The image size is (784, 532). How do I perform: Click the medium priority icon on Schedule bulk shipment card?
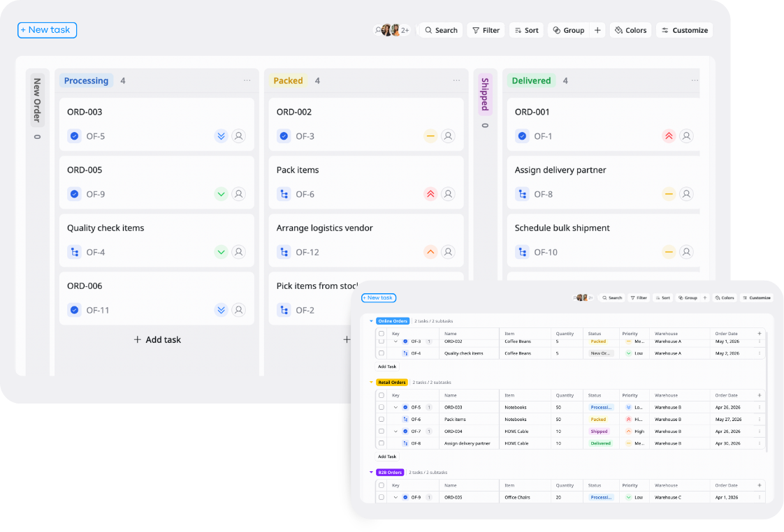[669, 252]
